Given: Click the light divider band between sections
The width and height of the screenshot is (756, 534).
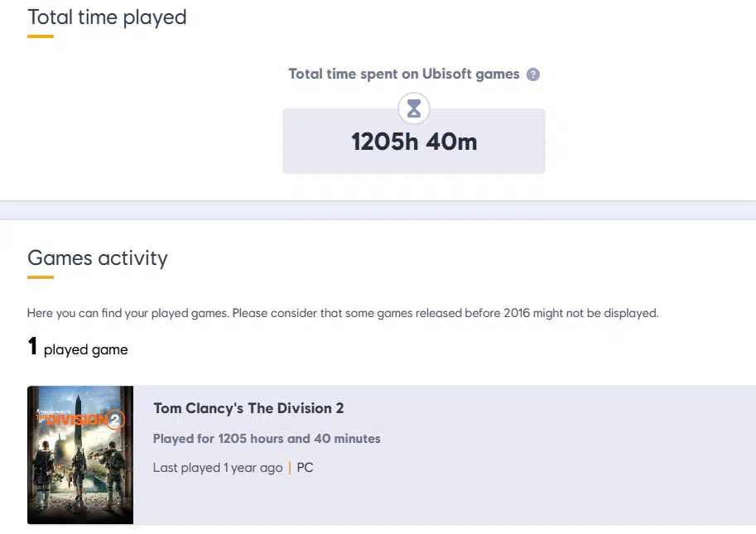Looking at the screenshot, I should coord(378,210).
